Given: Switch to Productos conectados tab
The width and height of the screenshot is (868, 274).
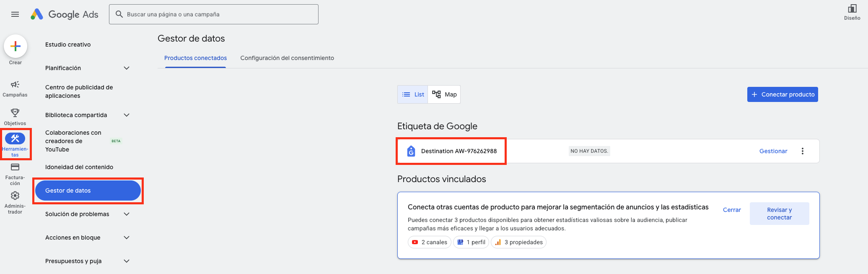Looking at the screenshot, I should tap(195, 58).
